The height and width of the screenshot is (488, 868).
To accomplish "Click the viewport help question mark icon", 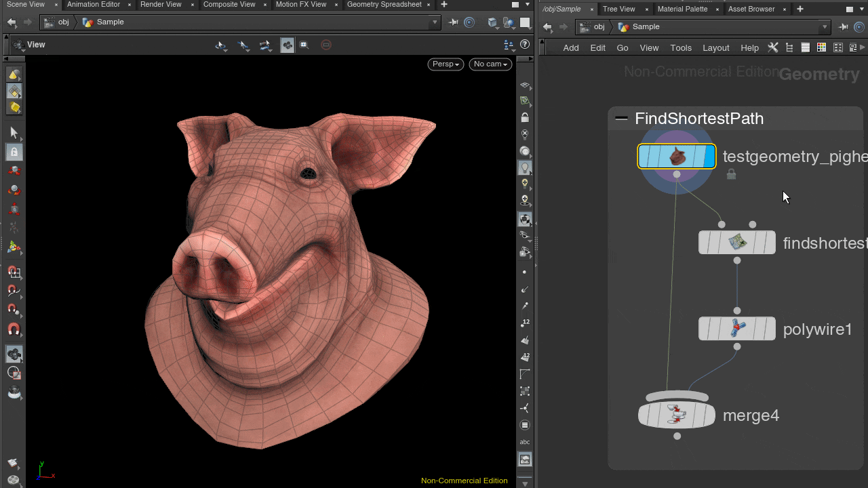I will click(525, 45).
